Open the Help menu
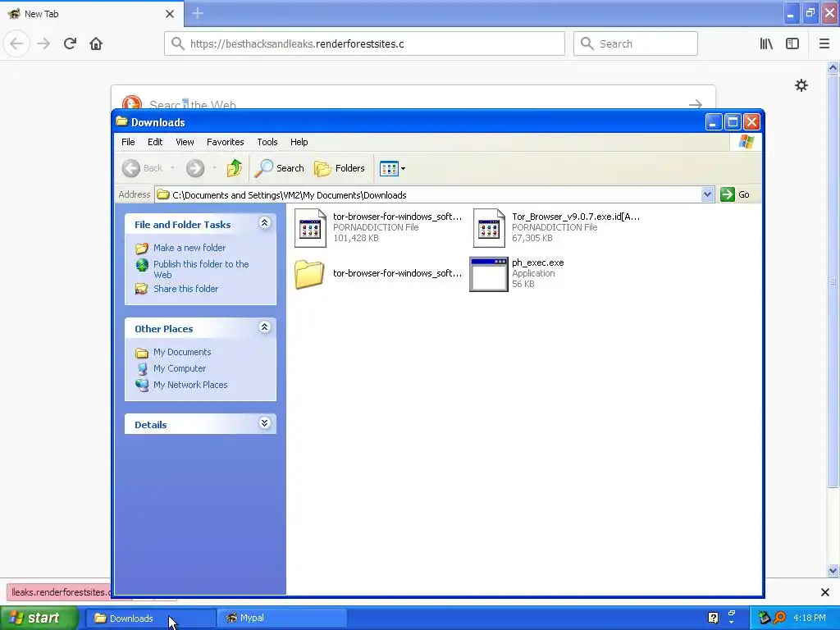840x630 pixels. pos(299,142)
